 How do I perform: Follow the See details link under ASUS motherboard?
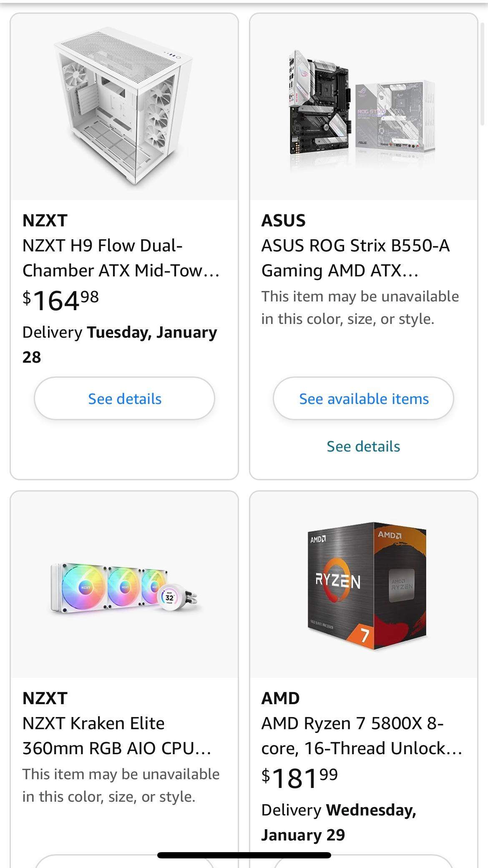click(x=363, y=446)
